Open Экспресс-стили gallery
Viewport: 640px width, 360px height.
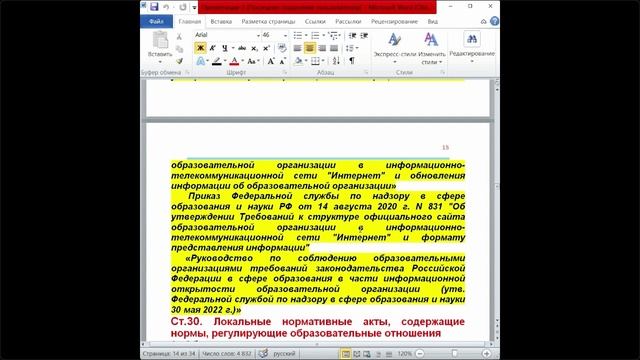[x=395, y=47]
